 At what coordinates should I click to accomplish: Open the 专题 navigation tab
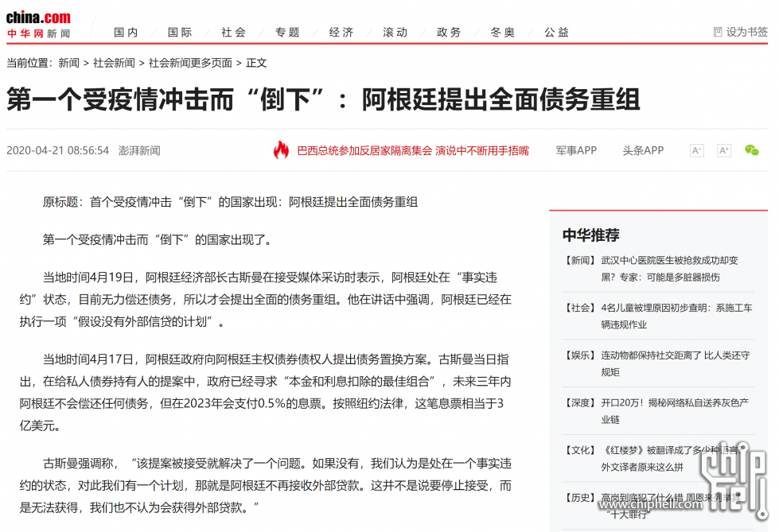tap(288, 33)
